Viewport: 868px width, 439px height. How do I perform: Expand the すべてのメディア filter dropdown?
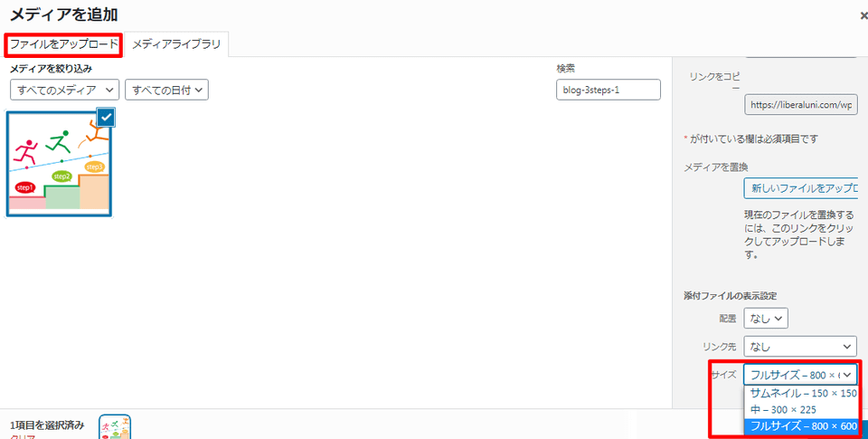point(65,90)
